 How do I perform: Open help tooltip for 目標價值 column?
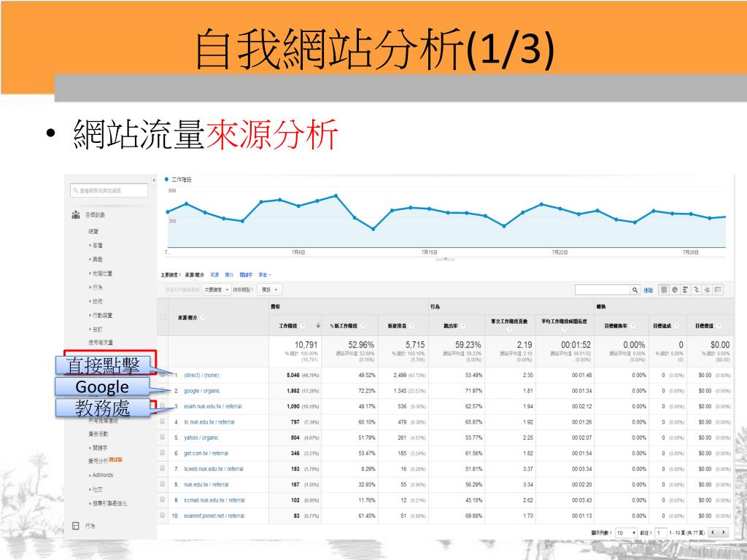(x=719, y=326)
